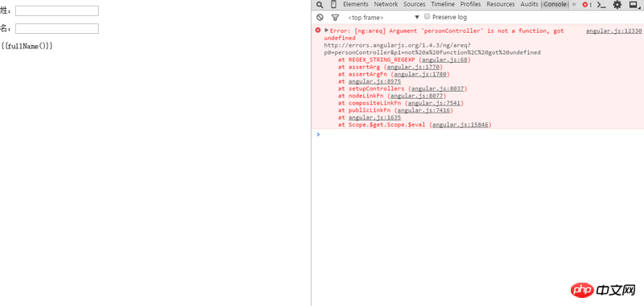Expand the error message disclosure triangle
The height and width of the screenshot is (306, 644).
(327, 31)
